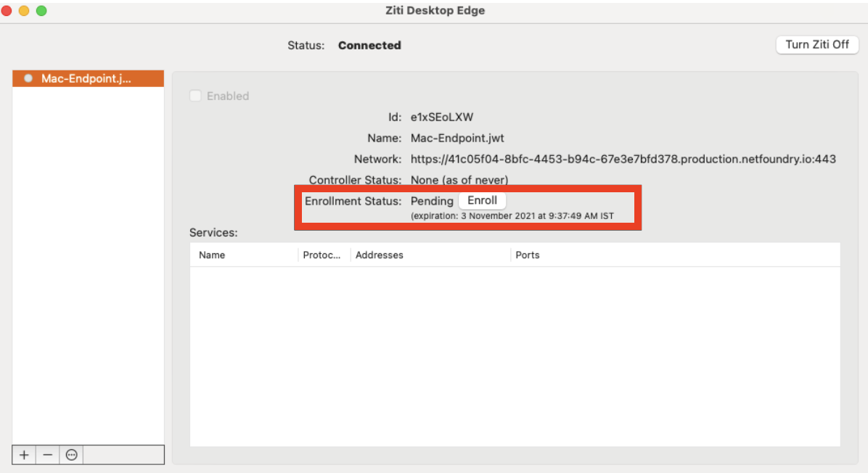Open the more actions circle menu
The width and height of the screenshot is (868, 473).
[x=71, y=454]
